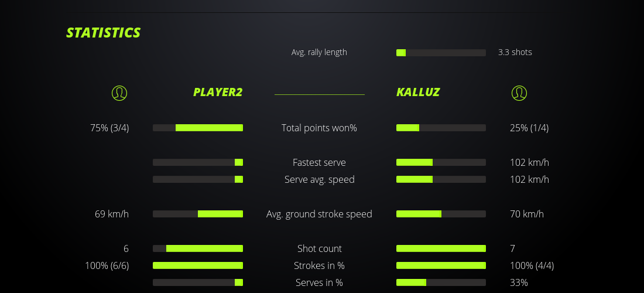This screenshot has height=293, width=644.
Task: Click PLAYER2's Avg. ground stroke speed bar
Action: [198, 214]
